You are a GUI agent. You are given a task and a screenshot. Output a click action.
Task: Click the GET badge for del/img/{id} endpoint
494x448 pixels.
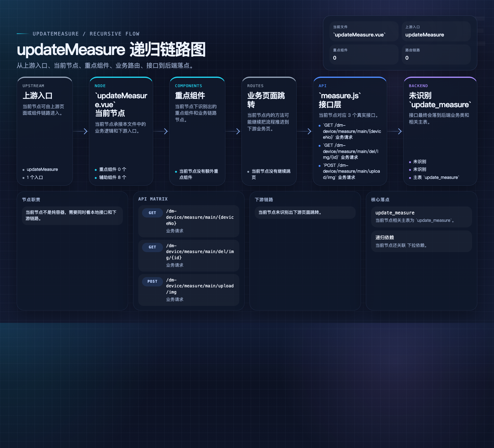(x=152, y=247)
